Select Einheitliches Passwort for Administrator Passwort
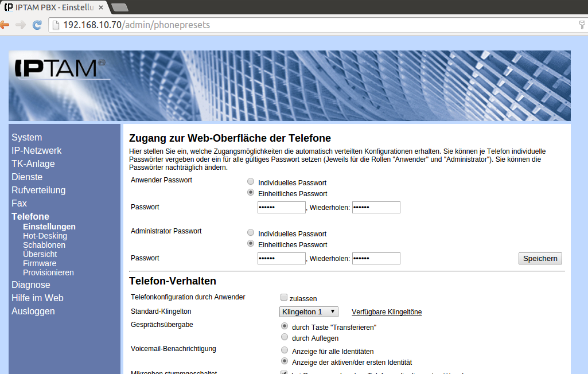Image resolution: width=588 pixels, height=374 pixels. pyautogui.click(x=251, y=244)
